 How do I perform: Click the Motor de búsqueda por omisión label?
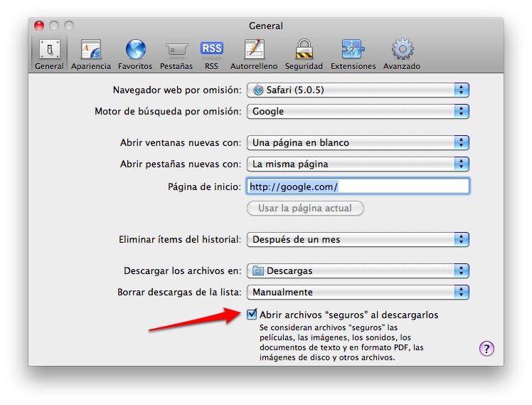pos(168,111)
